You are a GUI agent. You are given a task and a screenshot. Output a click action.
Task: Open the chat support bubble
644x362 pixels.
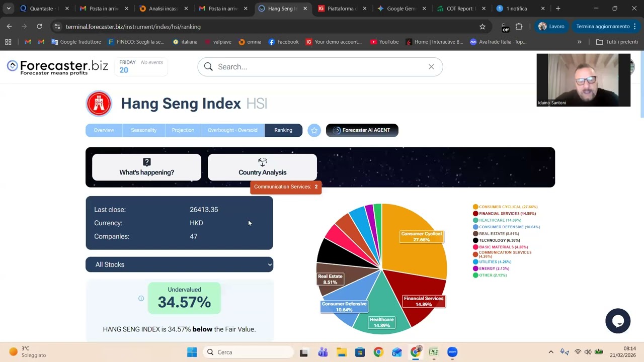[618, 321]
